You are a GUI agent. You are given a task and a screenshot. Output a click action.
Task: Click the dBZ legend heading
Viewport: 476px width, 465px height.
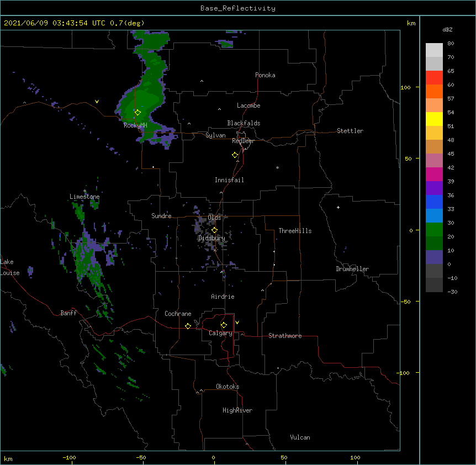(x=447, y=29)
